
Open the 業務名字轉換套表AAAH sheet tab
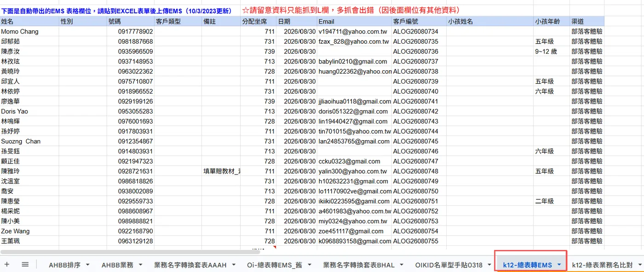pyautogui.click(x=190, y=265)
